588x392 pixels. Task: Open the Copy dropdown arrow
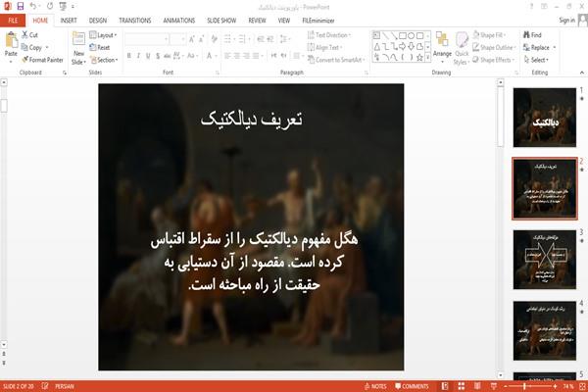(47, 48)
